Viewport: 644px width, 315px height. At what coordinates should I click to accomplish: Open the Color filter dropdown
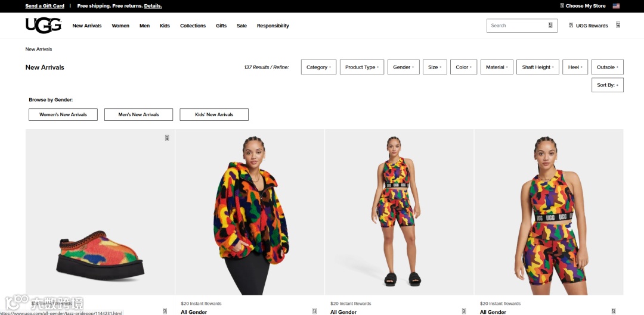click(x=464, y=67)
